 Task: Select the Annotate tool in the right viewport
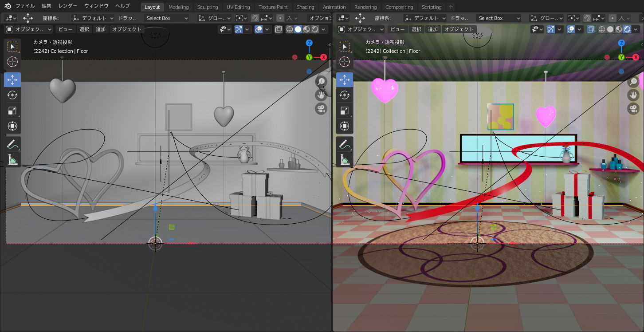tap(345, 143)
